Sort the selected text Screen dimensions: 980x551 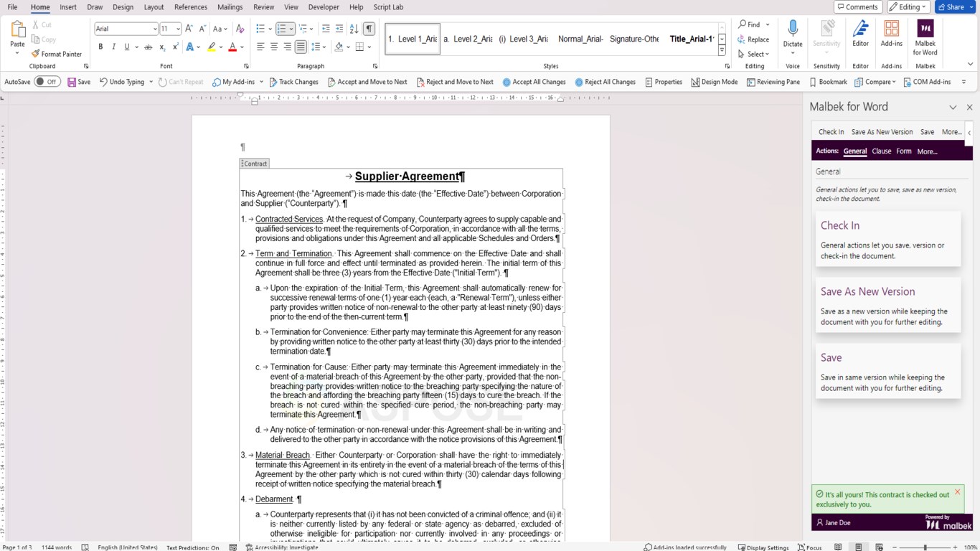point(354,29)
